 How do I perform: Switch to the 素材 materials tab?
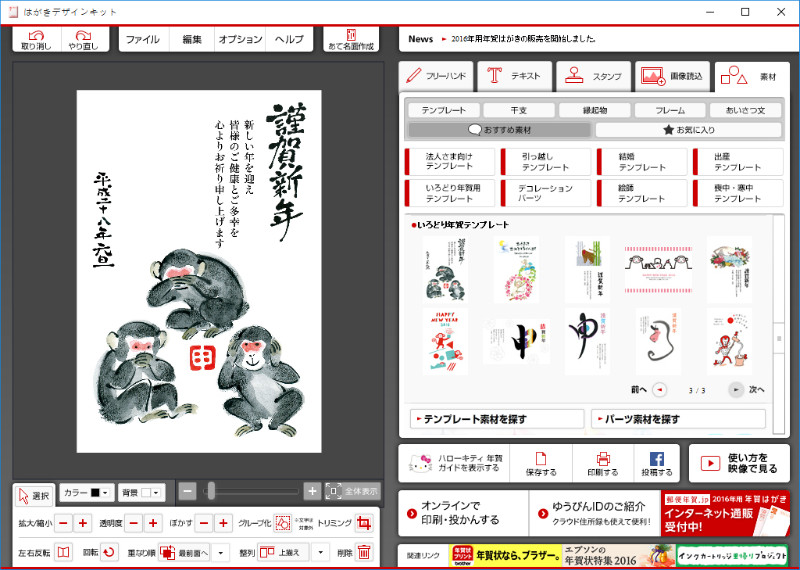pyautogui.click(x=752, y=77)
